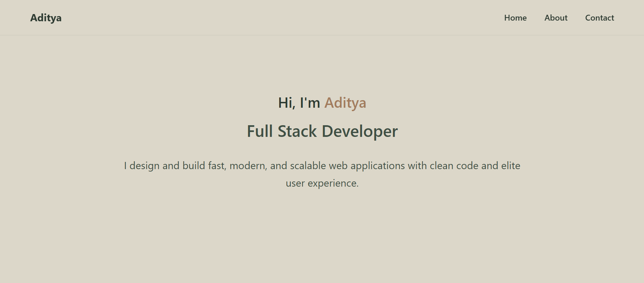Click the word "Developer" in the heading
The width and height of the screenshot is (644, 283).
pyautogui.click(x=360, y=131)
